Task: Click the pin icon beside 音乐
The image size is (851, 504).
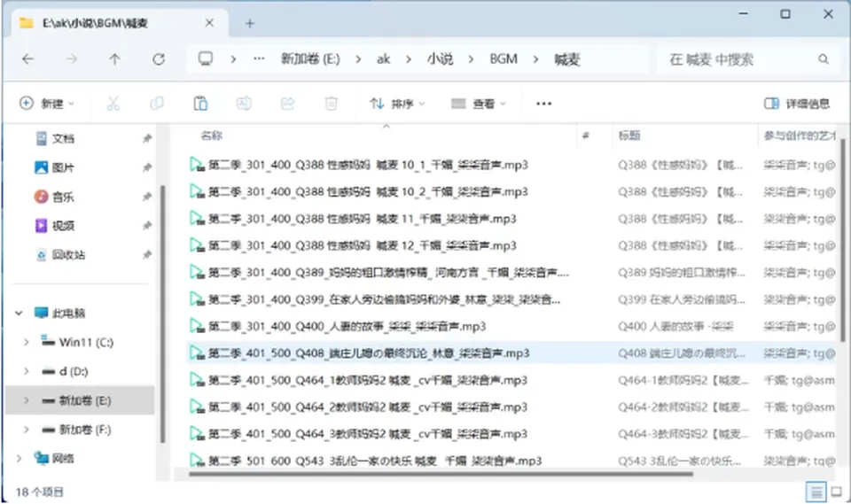Action: click(x=146, y=197)
